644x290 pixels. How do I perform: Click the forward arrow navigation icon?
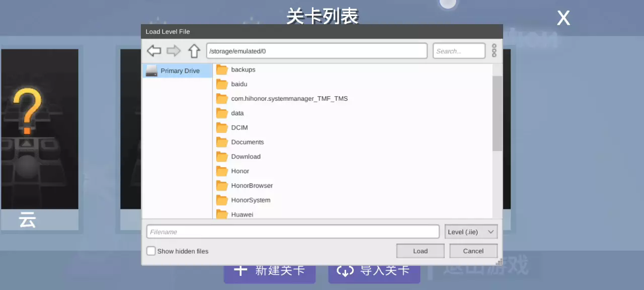[x=174, y=51]
